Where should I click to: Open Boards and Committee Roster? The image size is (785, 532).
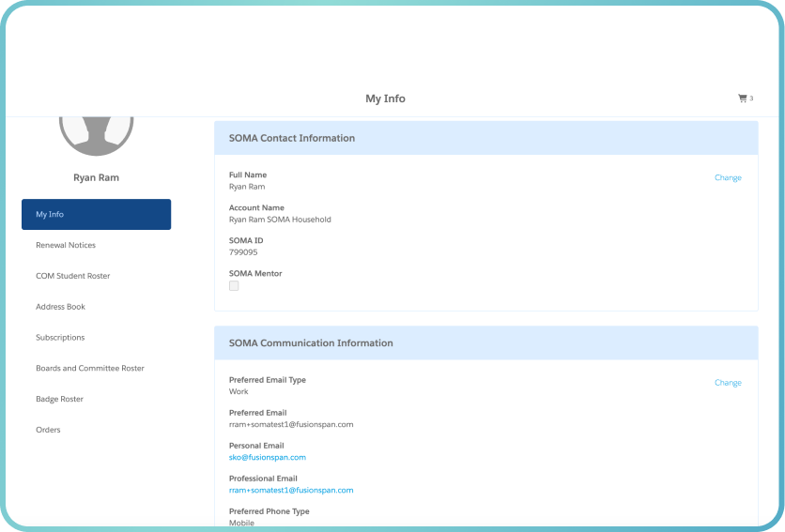(90, 369)
